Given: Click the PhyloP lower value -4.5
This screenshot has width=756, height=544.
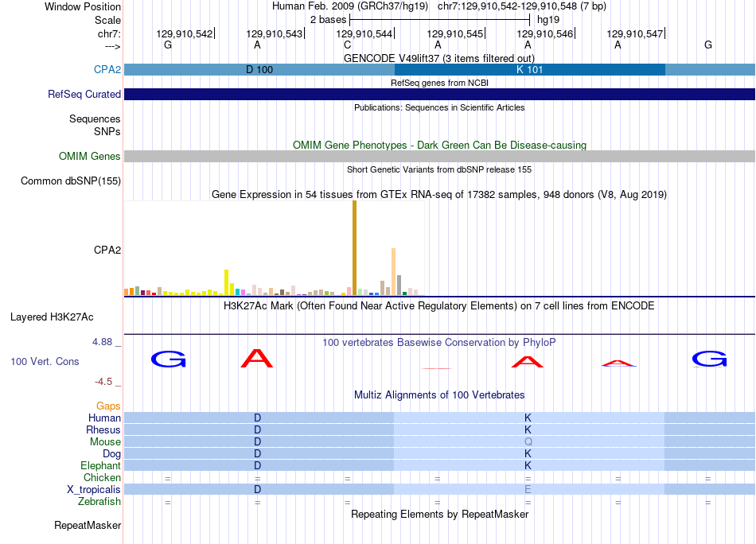Looking at the screenshot, I should 103,382.
